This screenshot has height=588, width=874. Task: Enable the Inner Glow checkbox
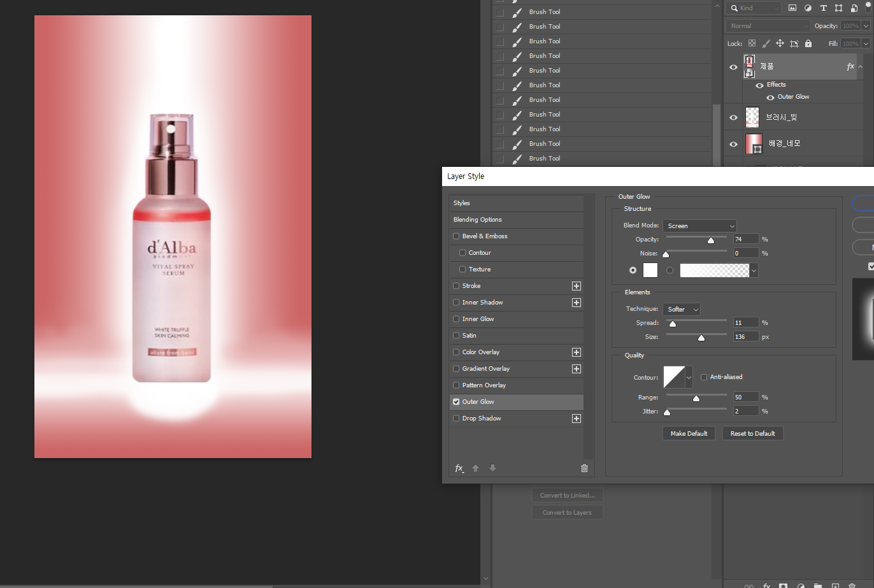[x=456, y=319]
